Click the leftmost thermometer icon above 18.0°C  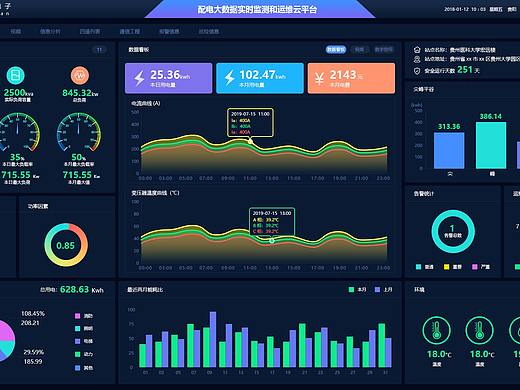point(436,330)
